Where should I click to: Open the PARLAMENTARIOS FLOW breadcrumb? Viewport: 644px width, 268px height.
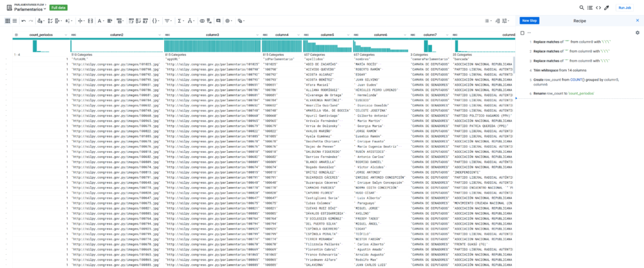(28, 4)
